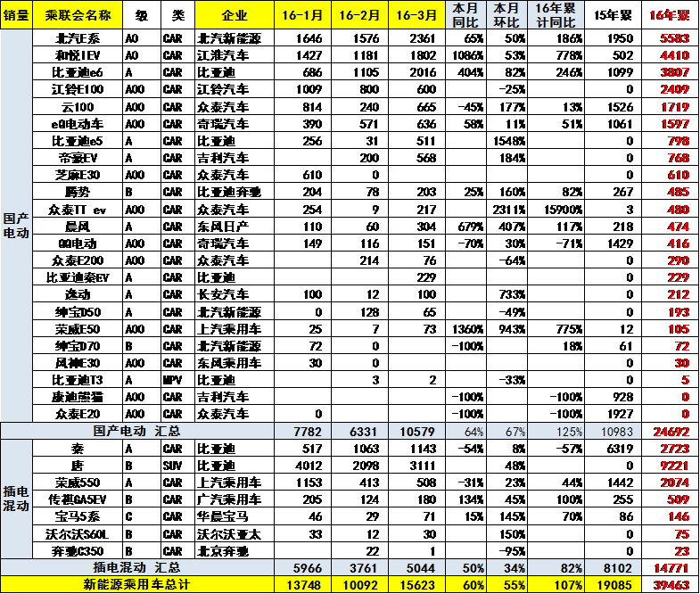Click the 北汽E系 model name cell
700x594 pixels.
(78, 38)
